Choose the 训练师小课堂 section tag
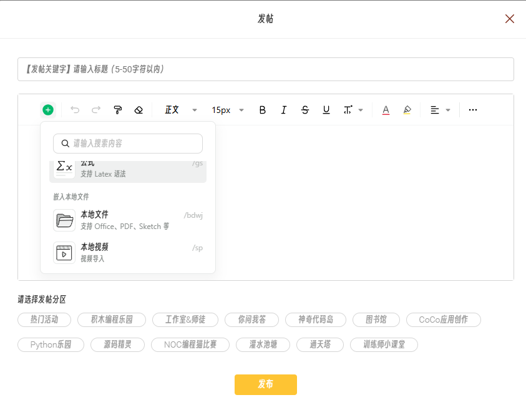 click(x=384, y=344)
